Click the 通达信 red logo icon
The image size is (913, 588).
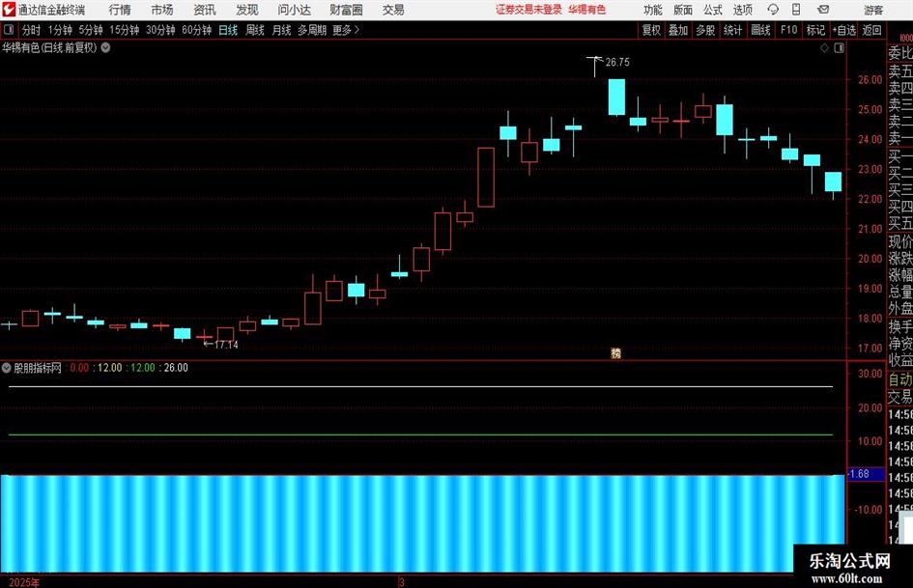(x=9, y=10)
